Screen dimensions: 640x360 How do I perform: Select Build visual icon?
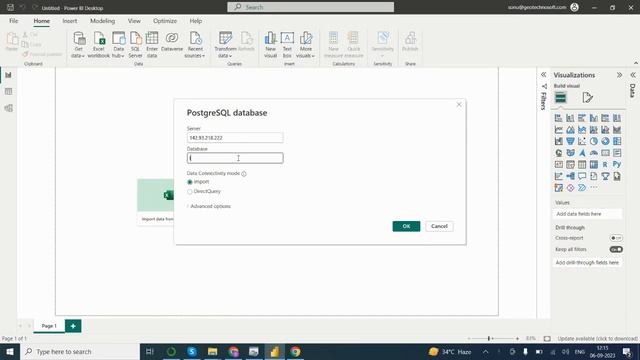(560, 97)
